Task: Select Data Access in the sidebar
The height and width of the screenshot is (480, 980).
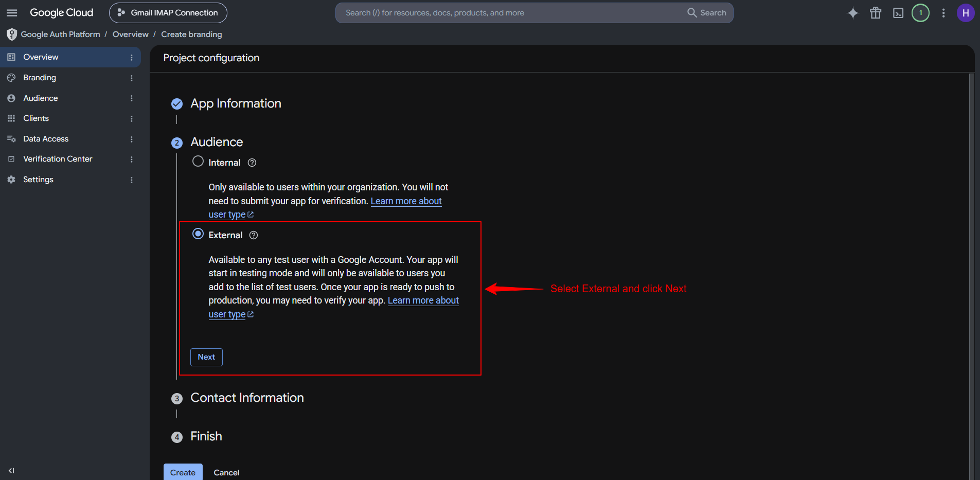Action: pos(70,139)
